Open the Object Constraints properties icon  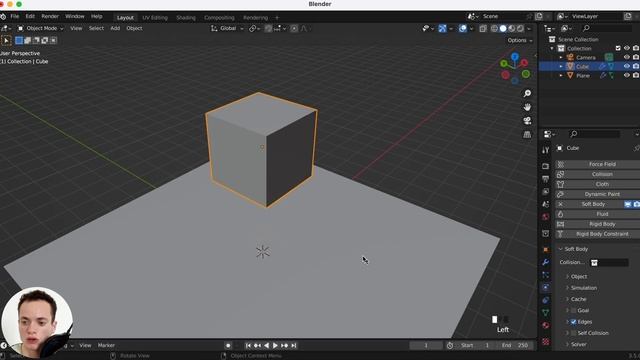tap(545, 300)
